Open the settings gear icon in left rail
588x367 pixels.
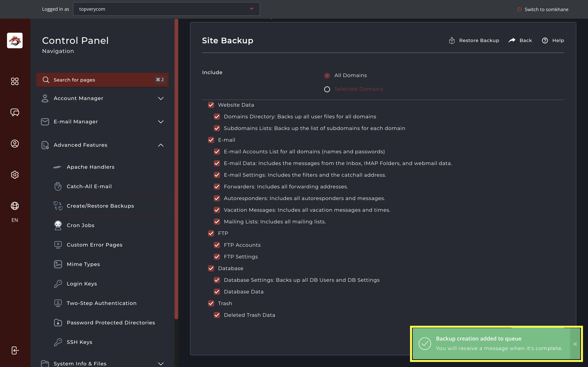[15, 175]
